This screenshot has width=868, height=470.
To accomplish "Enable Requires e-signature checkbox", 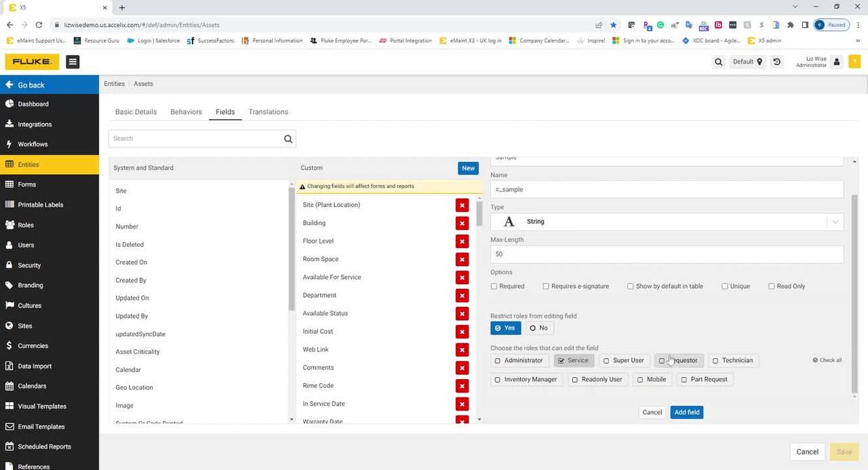I will pos(546,286).
